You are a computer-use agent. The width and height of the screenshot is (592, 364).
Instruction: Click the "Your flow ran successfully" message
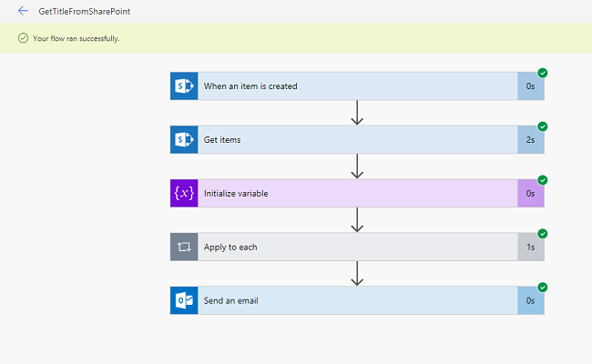77,38
